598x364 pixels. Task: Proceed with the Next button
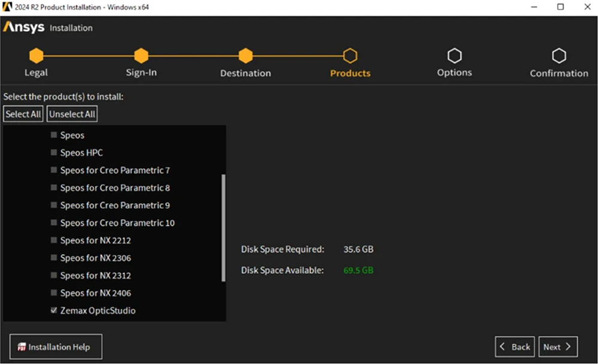558,347
